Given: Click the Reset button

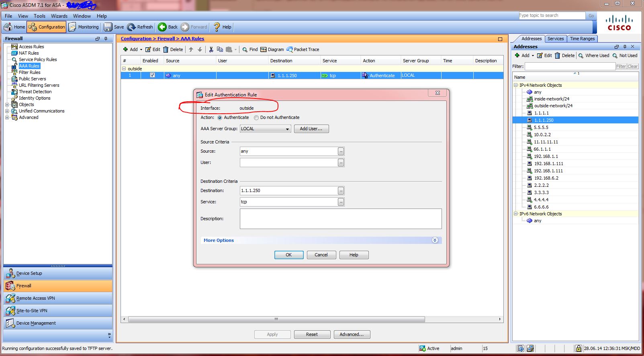Looking at the screenshot, I should 312,334.
